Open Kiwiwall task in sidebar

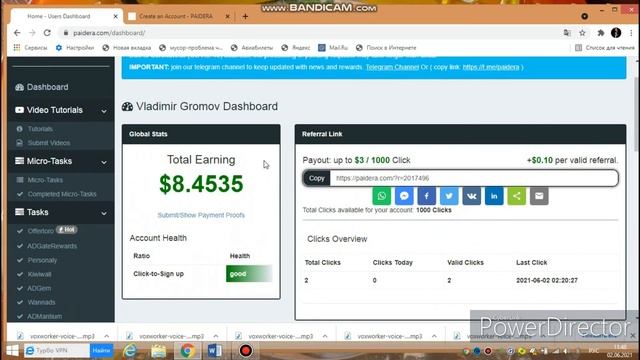[x=39, y=274]
